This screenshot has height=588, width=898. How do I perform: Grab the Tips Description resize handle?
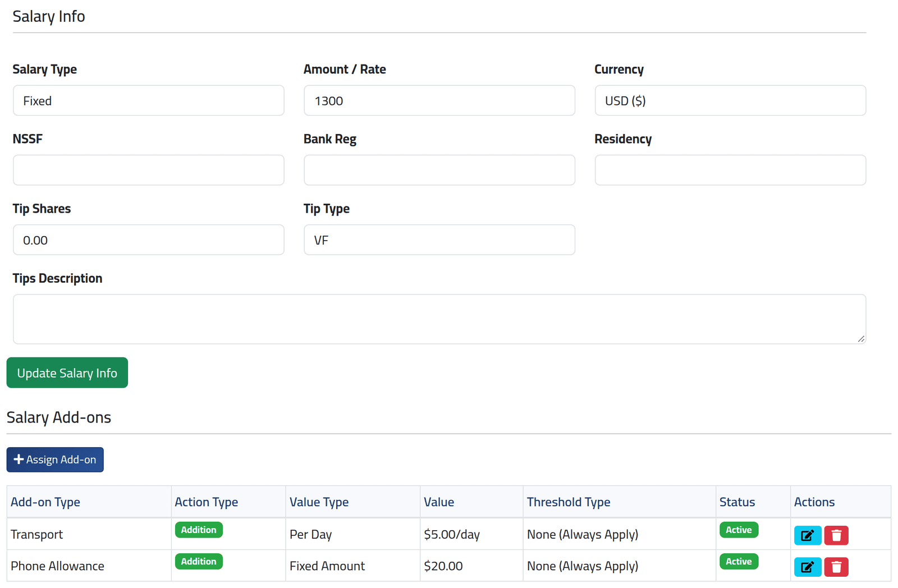point(861,338)
